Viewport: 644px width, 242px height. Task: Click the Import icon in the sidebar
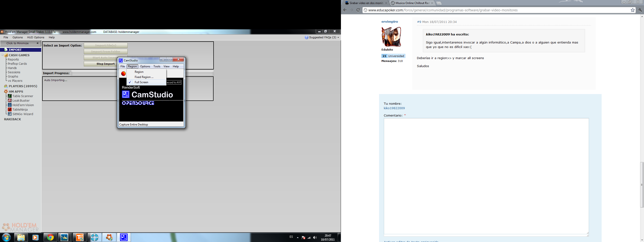[6, 50]
